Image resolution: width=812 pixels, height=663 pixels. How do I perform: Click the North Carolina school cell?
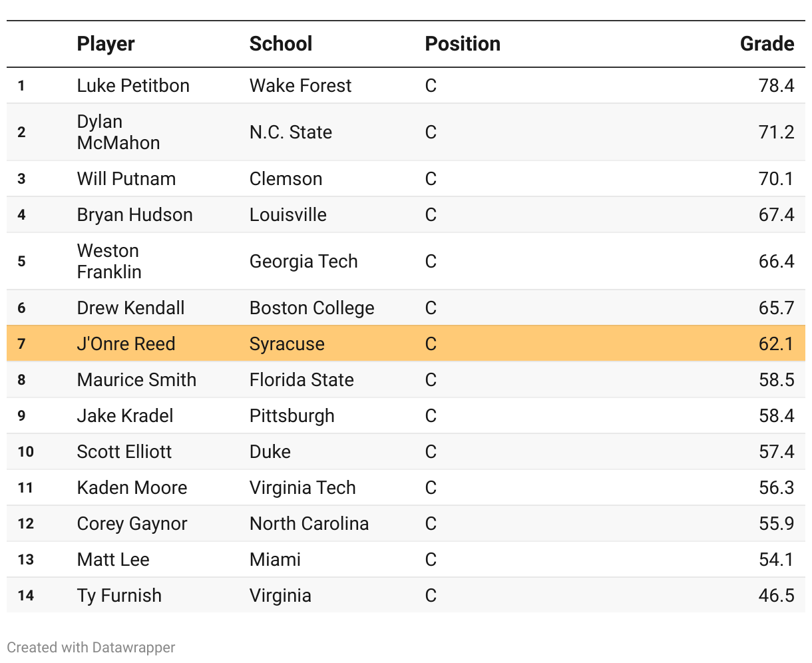coord(309,524)
